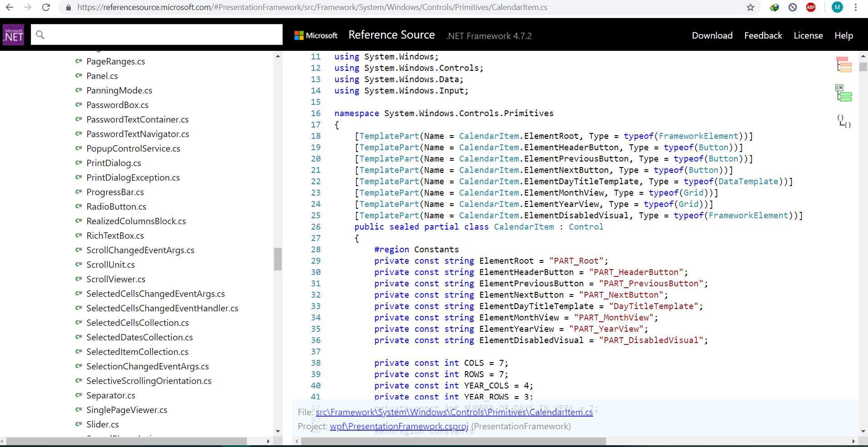Click the C# icon beside RichTextBox.cs
This screenshot has width=868, height=447.
click(78, 235)
